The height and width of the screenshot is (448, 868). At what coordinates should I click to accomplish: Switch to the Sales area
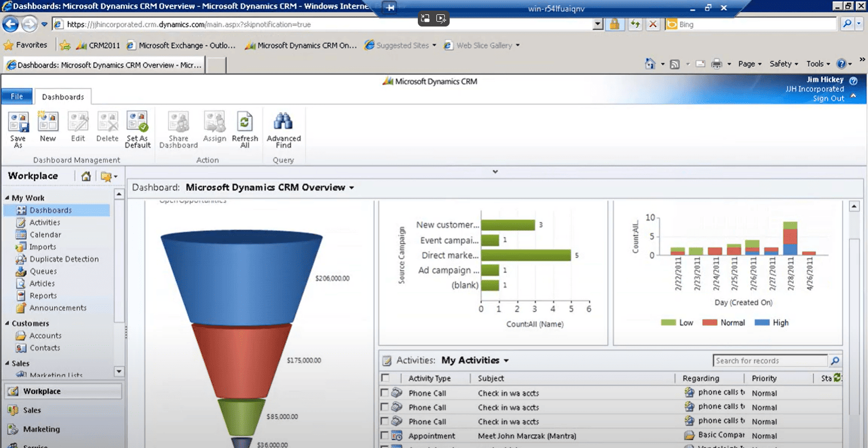pyautogui.click(x=63, y=410)
